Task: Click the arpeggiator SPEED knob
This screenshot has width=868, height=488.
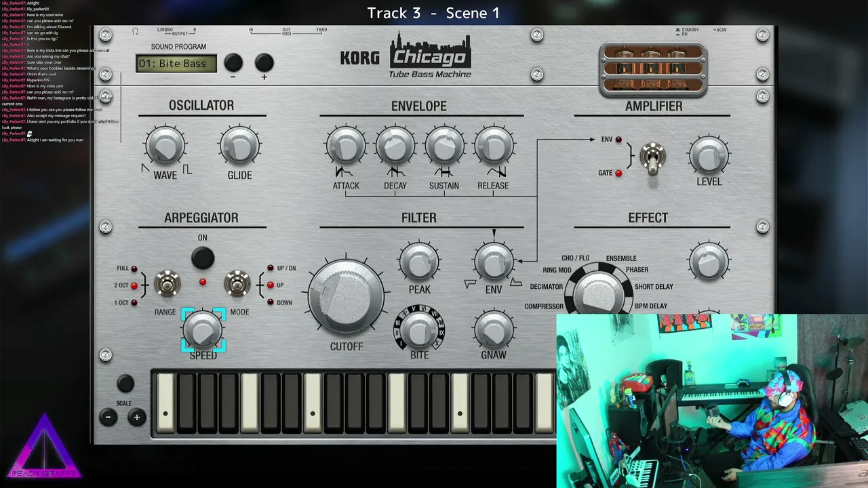Action: point(203,329)
